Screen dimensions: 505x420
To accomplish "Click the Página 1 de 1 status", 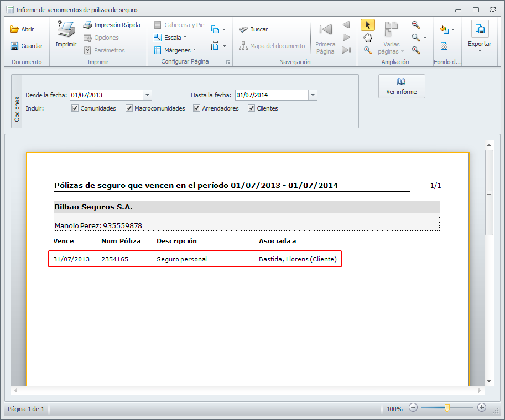I will [26, 409].
